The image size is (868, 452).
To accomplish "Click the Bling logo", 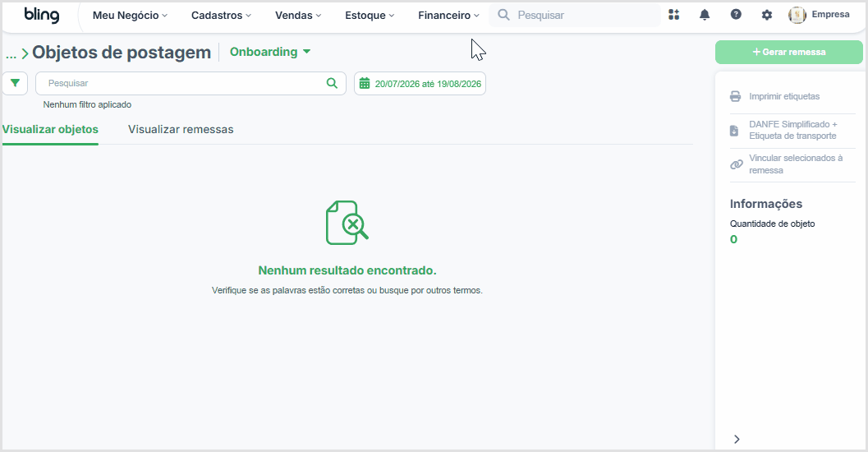I will pos(42,15).
